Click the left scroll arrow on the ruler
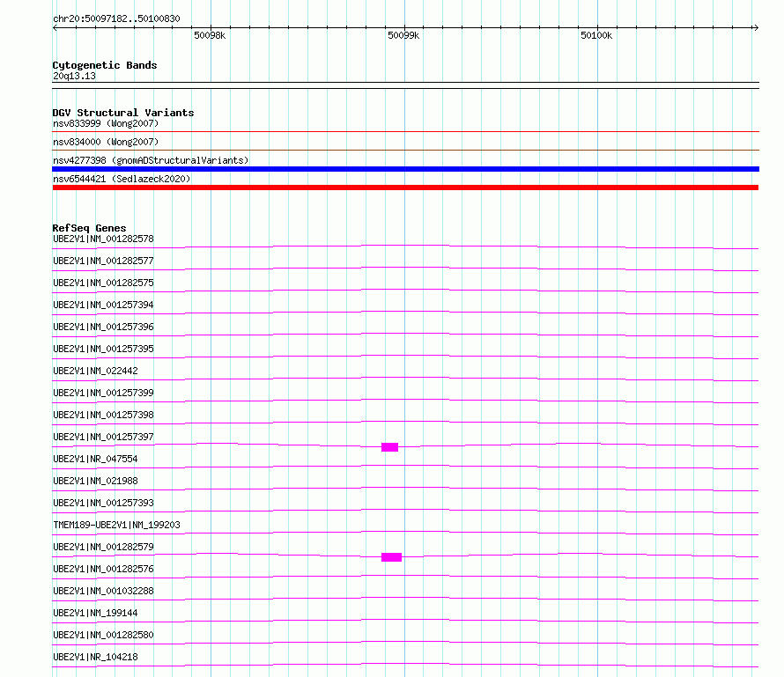 (55, 27)
